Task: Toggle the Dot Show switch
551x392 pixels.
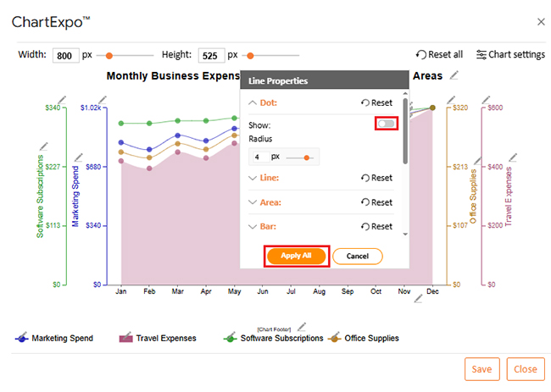Action: (387, 124)
